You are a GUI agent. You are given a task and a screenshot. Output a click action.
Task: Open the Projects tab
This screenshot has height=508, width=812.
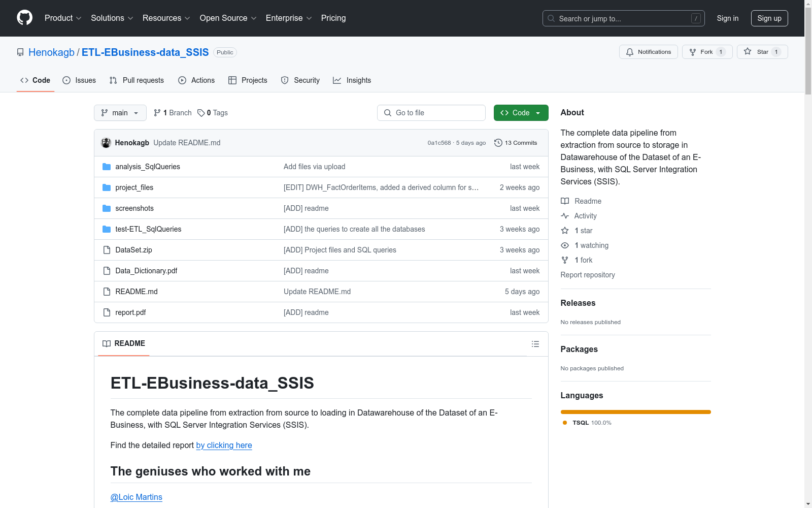[x=248, y=80]
